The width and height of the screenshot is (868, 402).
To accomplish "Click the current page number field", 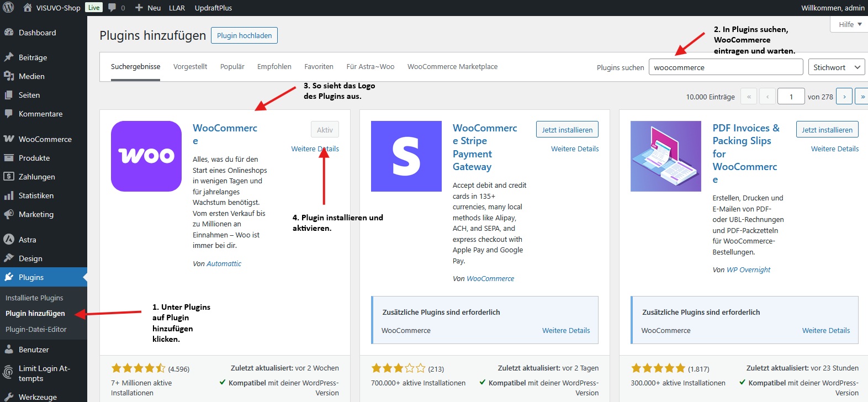I will click(x=791, y=97).
